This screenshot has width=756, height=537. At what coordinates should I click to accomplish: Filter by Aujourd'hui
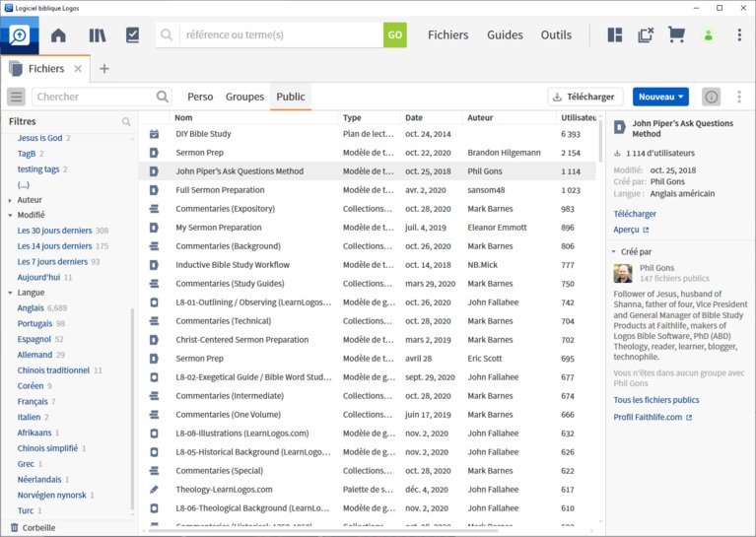click(x=38, y=277)
